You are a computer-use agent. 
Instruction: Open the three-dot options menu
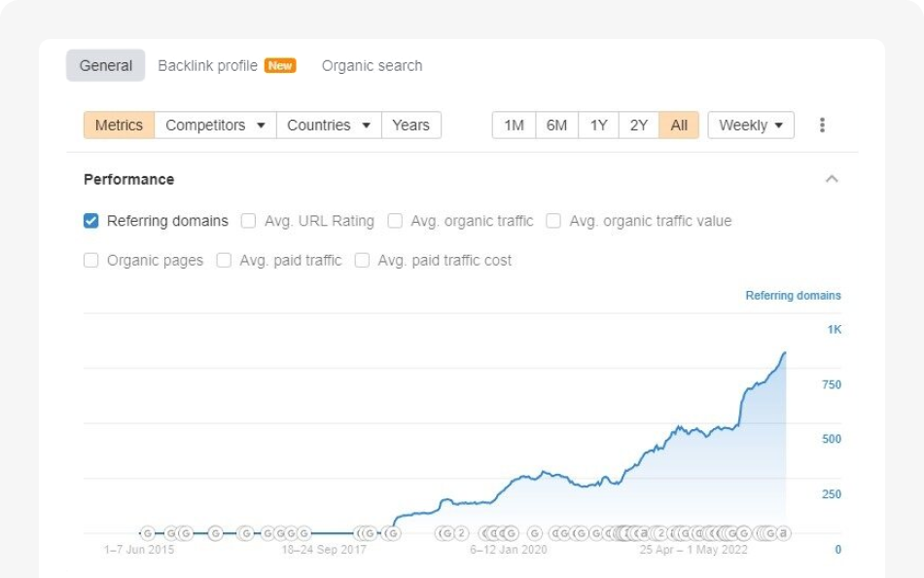tap(822, 125)
